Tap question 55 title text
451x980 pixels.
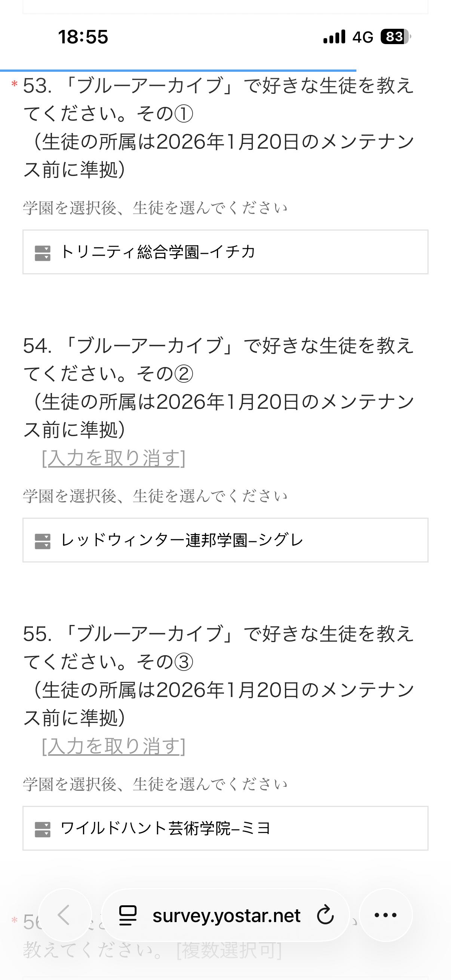[x=218, y=647]
